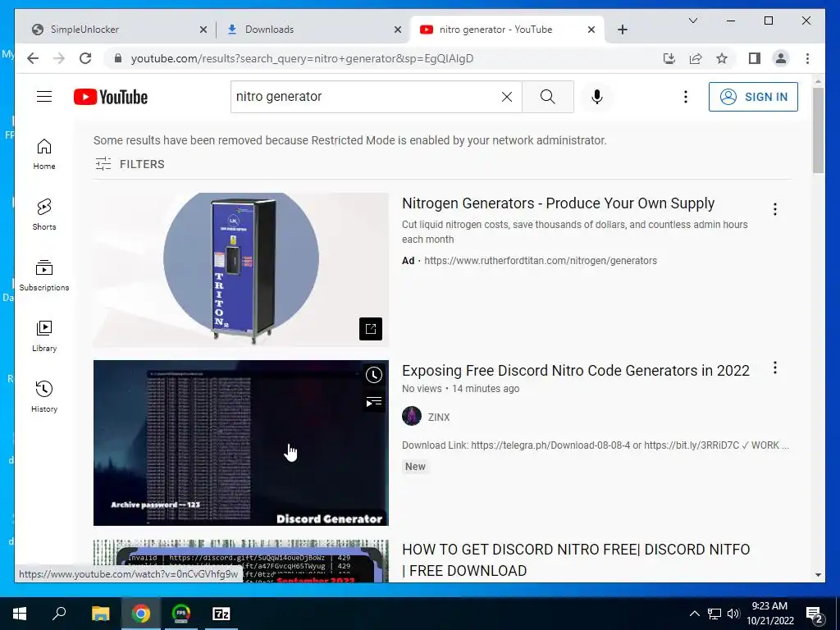
Task: Open Windows Start menu
Action: [x=20, y=614]
